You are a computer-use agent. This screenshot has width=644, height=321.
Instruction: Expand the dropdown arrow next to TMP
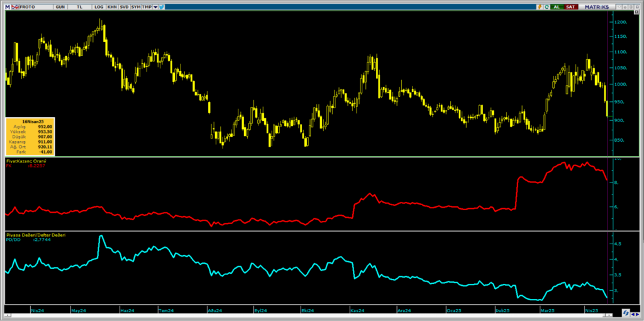155,6
